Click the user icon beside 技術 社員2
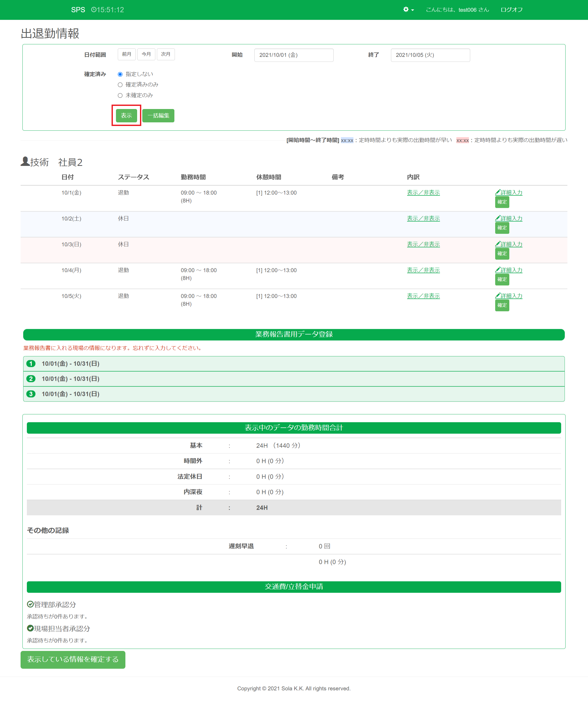 point(25,161)
